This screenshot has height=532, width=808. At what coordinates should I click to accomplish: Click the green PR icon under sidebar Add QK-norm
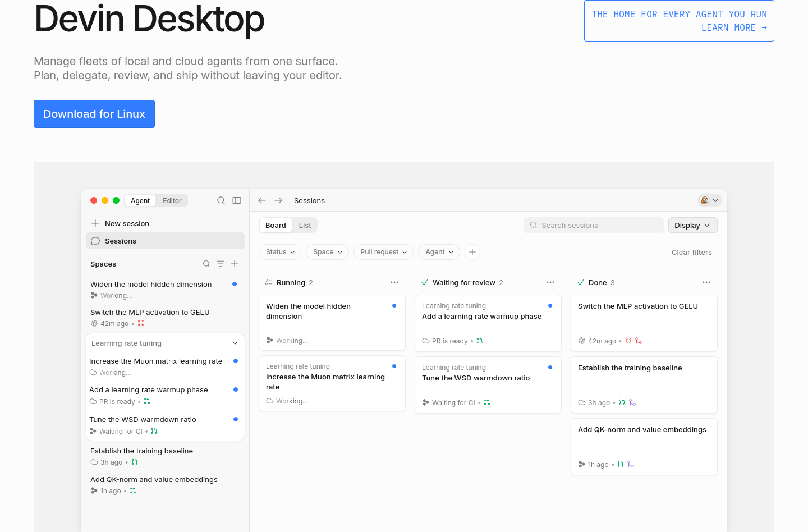point(133,490)
